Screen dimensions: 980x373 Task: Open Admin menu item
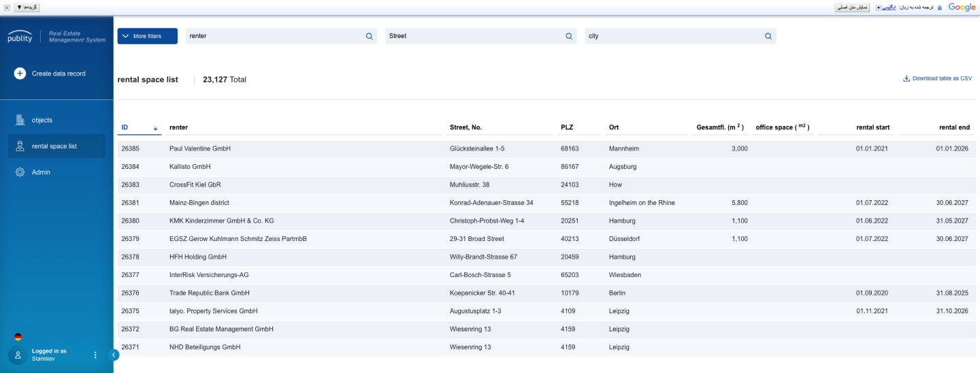(56, 172)
